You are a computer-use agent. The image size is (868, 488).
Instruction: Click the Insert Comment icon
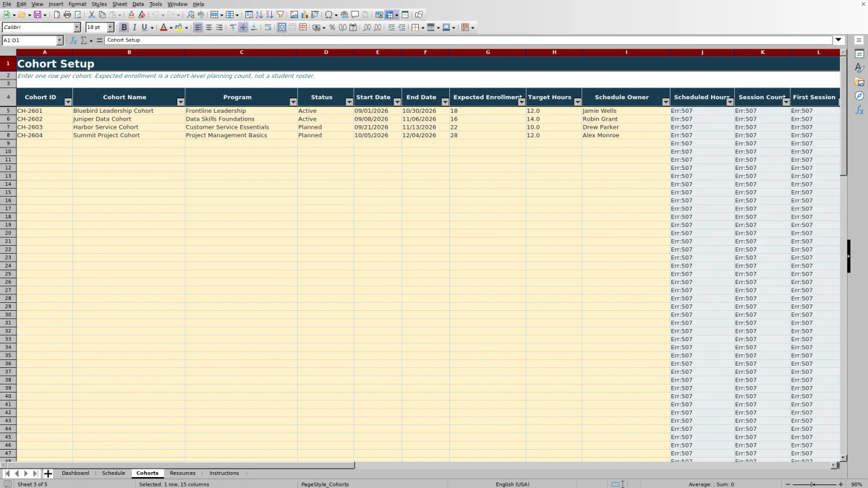point(354,14)
